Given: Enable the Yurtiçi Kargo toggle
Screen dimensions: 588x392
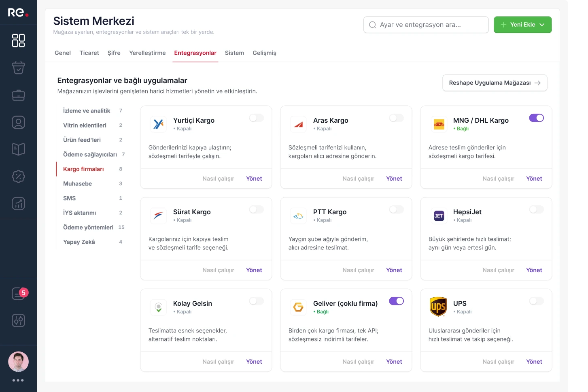Looking at the screenshot, I should coord(257,118).
